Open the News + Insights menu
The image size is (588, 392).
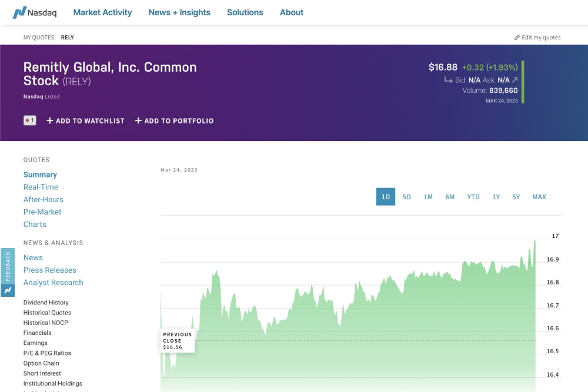179,12
